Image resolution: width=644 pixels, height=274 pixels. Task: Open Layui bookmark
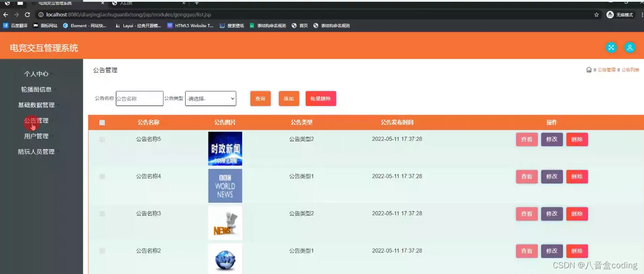[138, 26]
